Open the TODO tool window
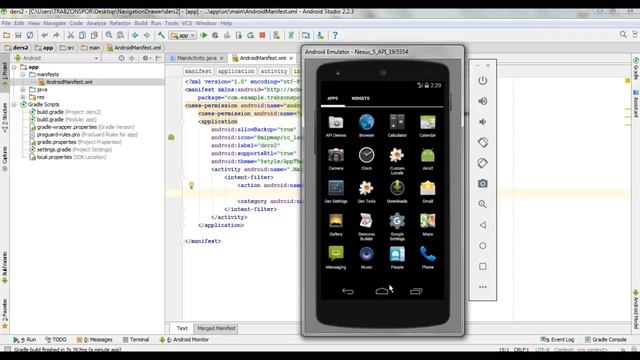The width and height of the screenshot is (640, 360). click(x=56, y=340)
